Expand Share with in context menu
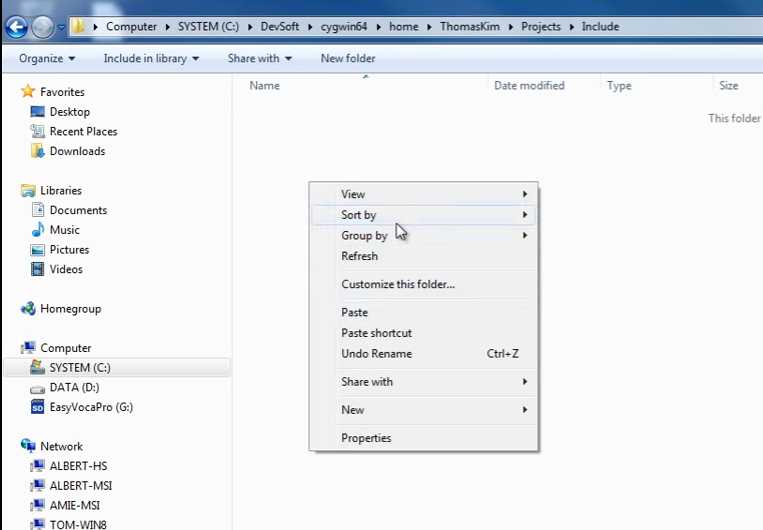This screenshot has height=530, width=763. coord(423,382)
